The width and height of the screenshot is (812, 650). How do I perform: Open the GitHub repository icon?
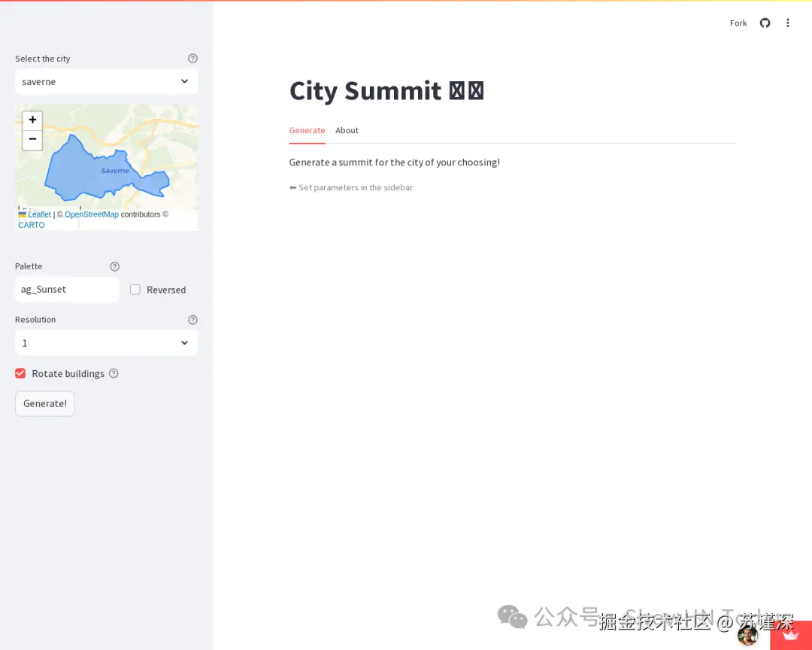tap(765, 23)
